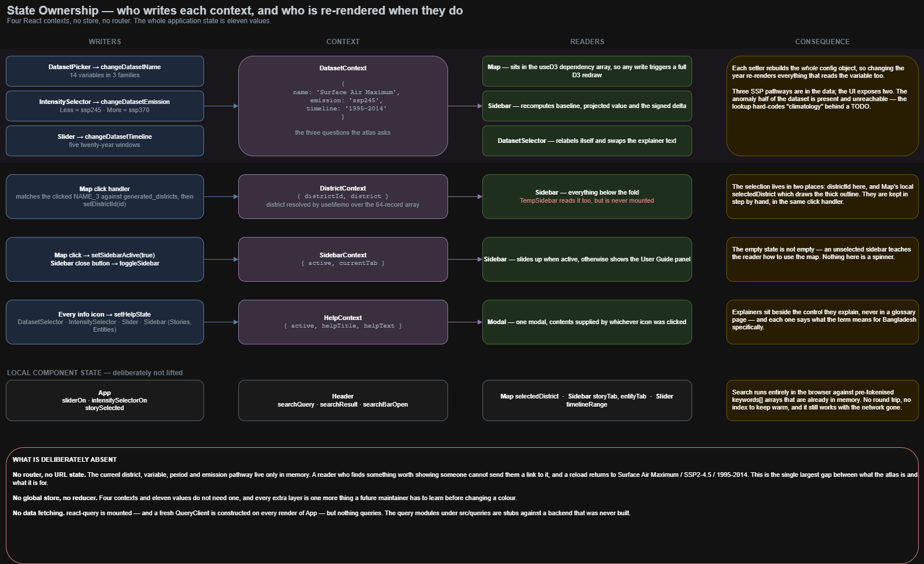Click the State Ownership page title
Image resolution: width=924 pixels, height=564 pixels.
(235, 10)
